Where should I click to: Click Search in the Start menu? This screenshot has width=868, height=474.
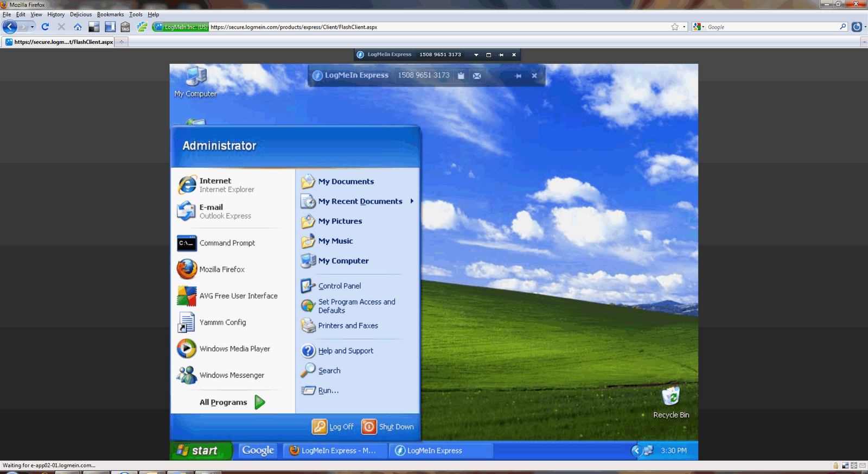click(321, 371)
